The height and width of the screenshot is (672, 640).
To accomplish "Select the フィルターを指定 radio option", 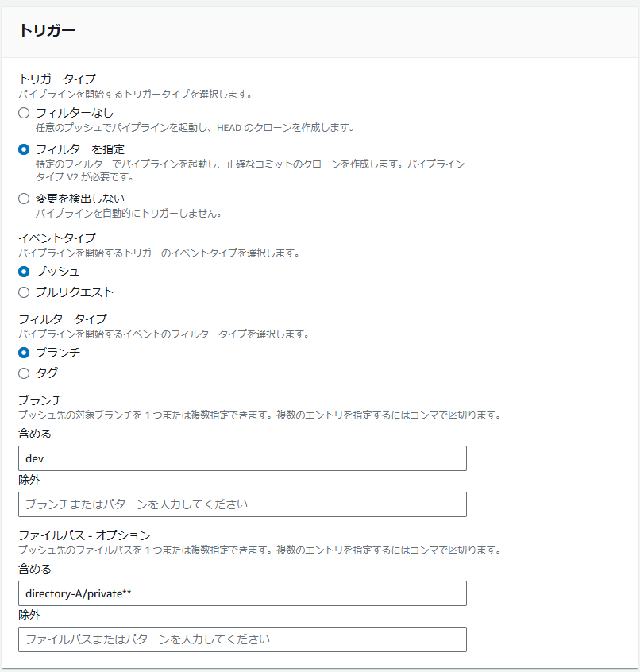I will click(x=24, y=149).
